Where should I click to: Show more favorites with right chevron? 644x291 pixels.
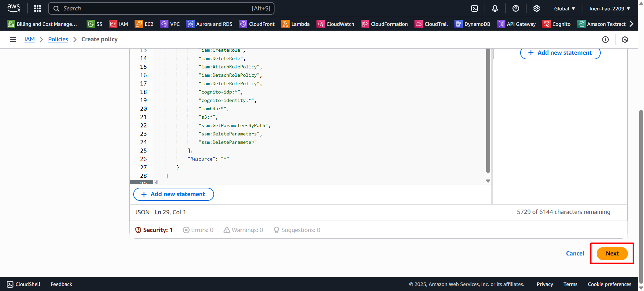point(632,24)
